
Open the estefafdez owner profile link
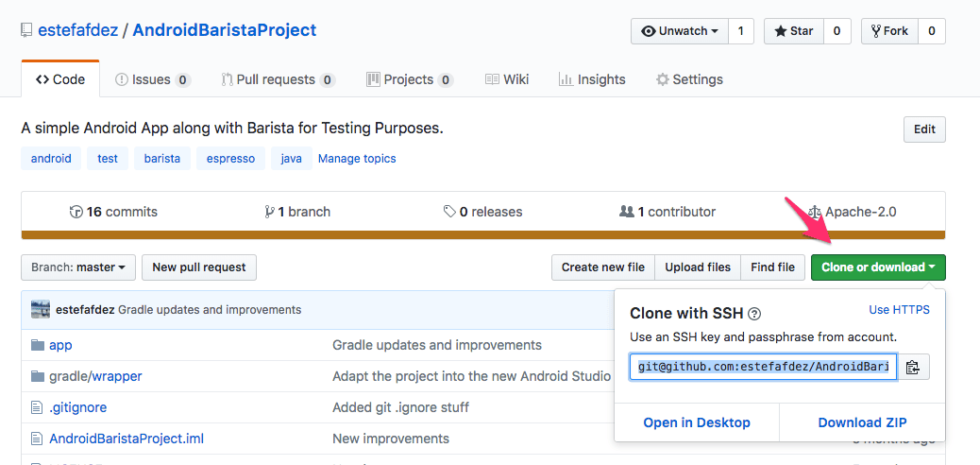click(x=78, y=30)
